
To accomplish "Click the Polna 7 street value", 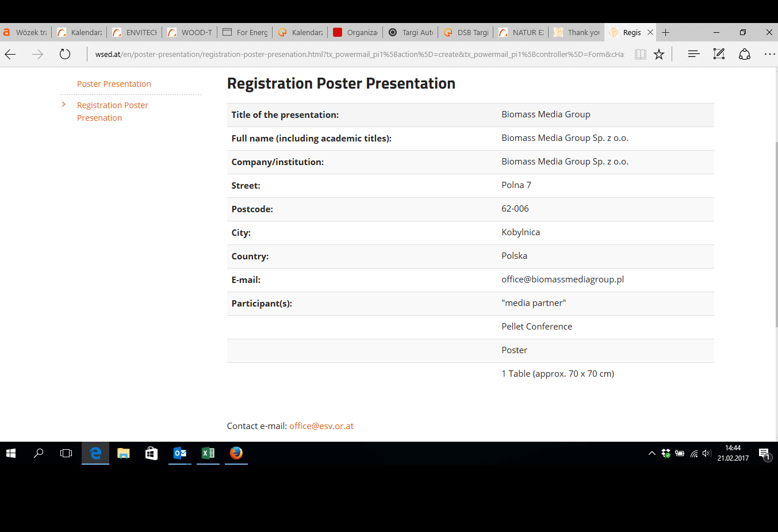I will pos(516,185).
